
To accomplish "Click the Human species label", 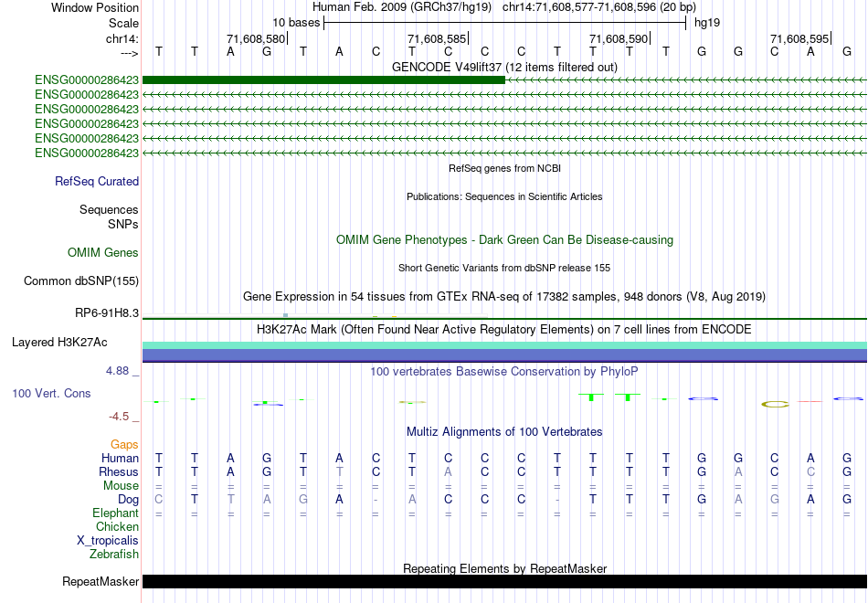I will coord(120,458).
